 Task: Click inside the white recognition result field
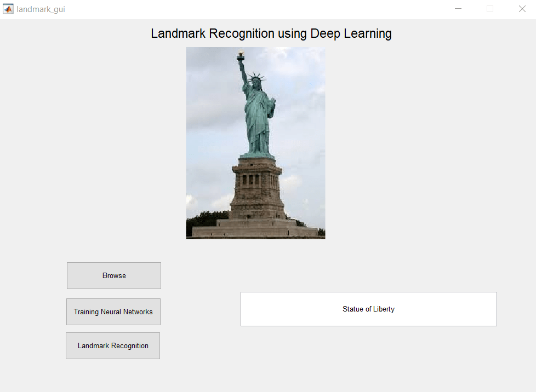point(368,309)
